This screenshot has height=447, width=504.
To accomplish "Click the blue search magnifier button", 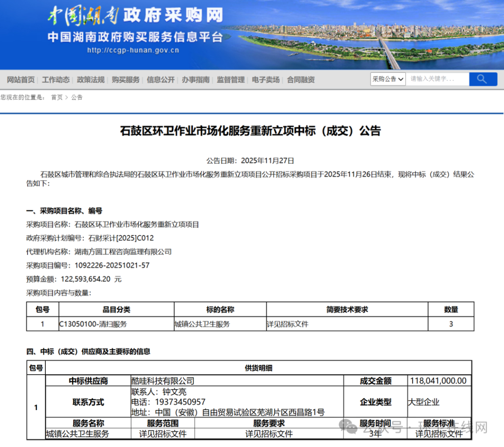I will point(483,79).
